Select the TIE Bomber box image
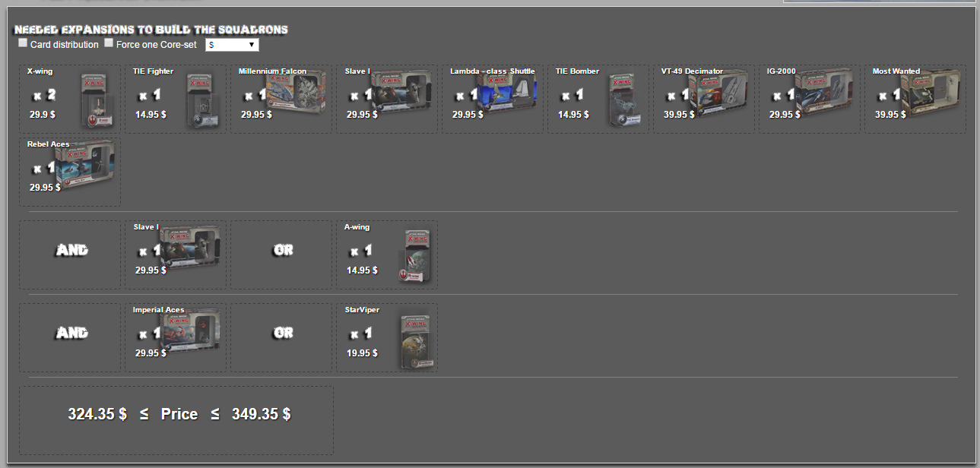Viewport: 980px width, 468px height. 626,100
